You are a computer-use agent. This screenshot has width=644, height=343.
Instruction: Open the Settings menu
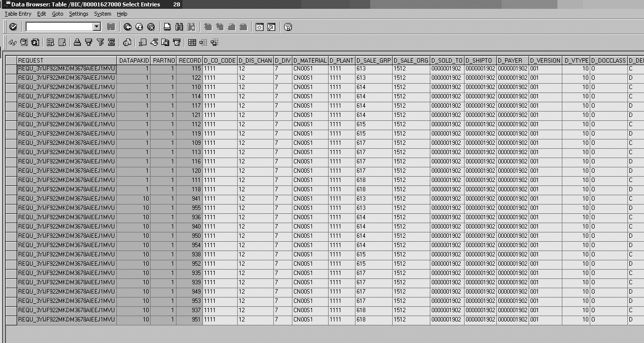pyautogui.click(x=79, y=14)
